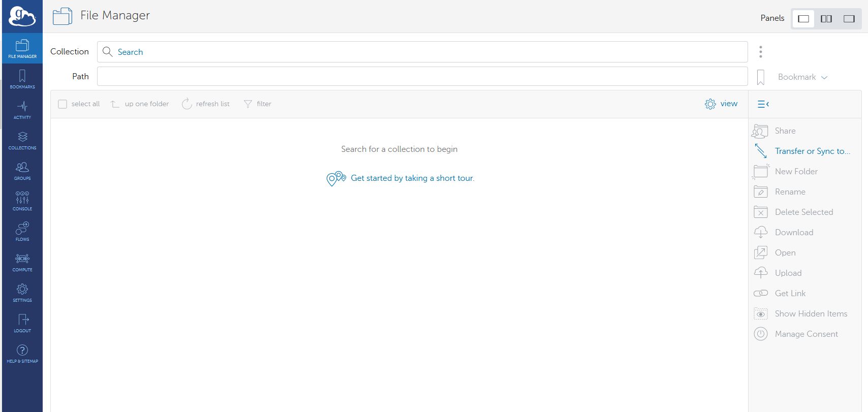Open the Groups sidebar section
Viewport: 868px width, 412px height.
pyautogui.click(x=22, y=171)
